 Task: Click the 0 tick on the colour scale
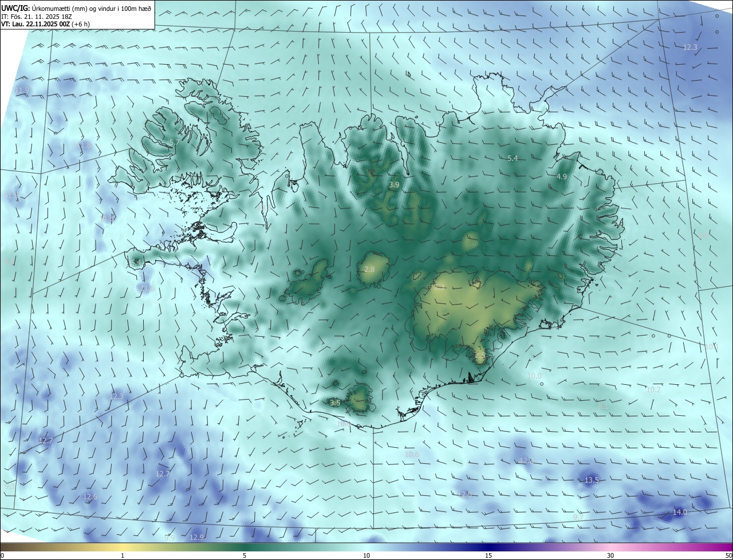tap(2, 556)
